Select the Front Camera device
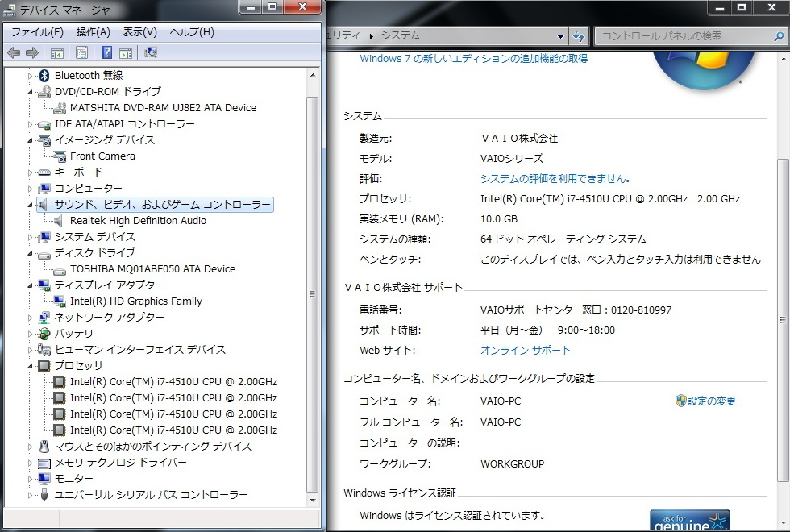This screenshot has width=790, height=532. tap(102, 156)
